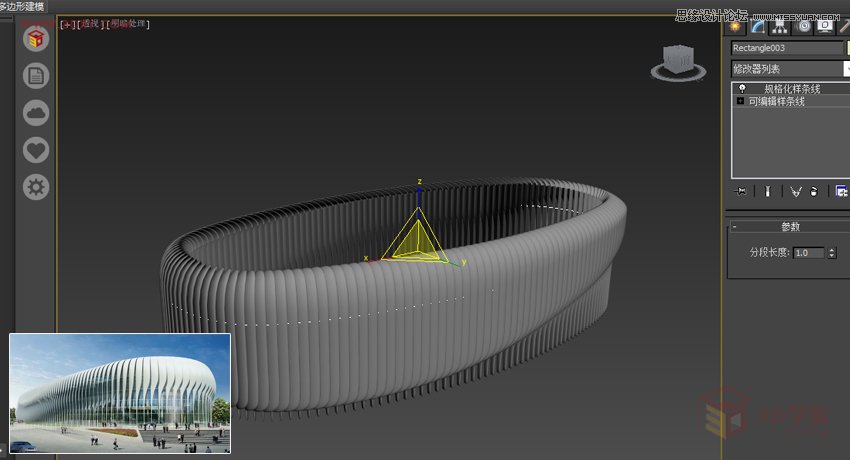Click the 分段长度 spinner arrows
Image resolution: width=850 pixels, height=460 pixels.
click(832, 253)
